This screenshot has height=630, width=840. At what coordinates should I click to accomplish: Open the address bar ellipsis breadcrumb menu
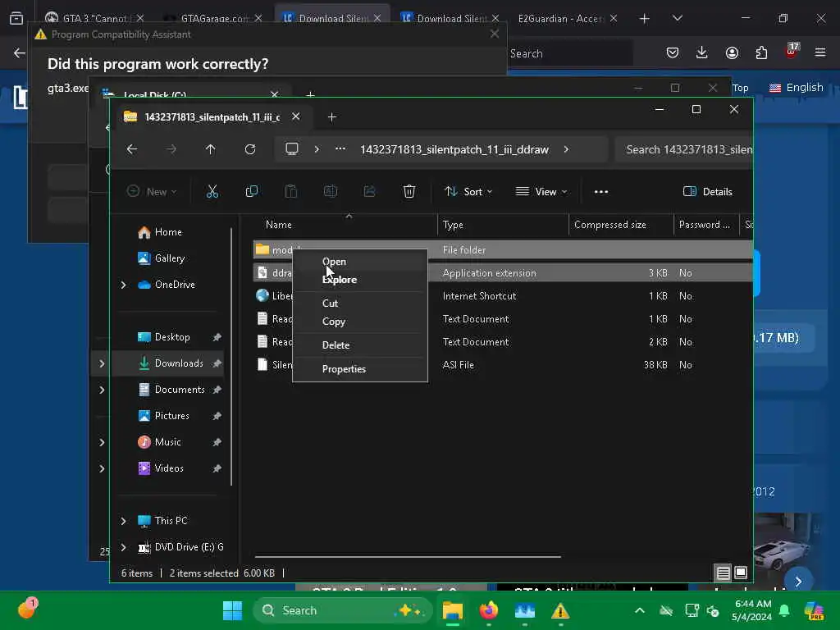(x=340, y=149)
